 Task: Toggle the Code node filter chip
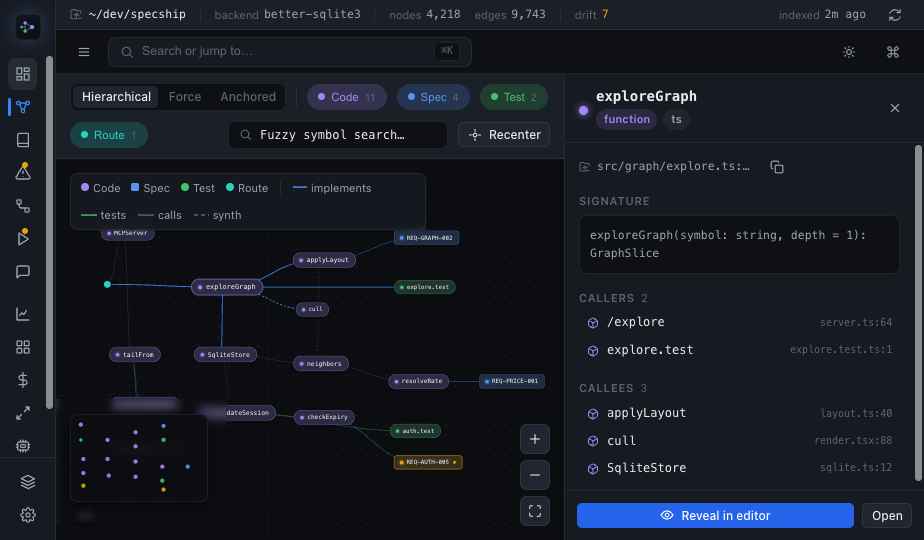click(346, 97)
